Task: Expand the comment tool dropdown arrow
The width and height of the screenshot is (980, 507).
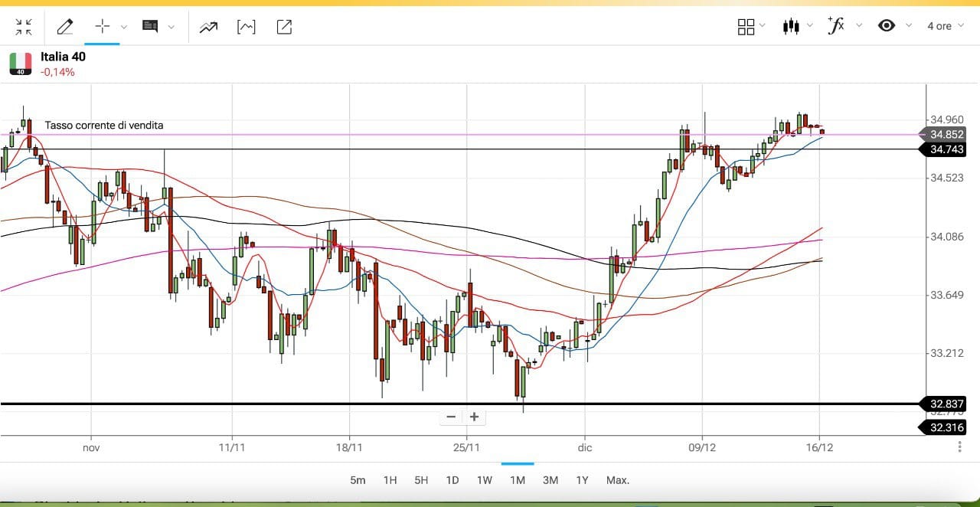Action: (x=171, y=27)
